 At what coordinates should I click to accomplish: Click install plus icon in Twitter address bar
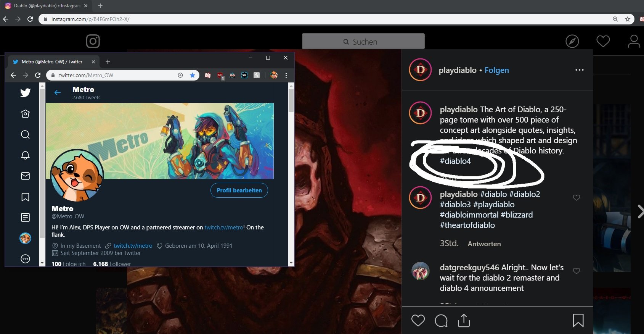point(180,75)
